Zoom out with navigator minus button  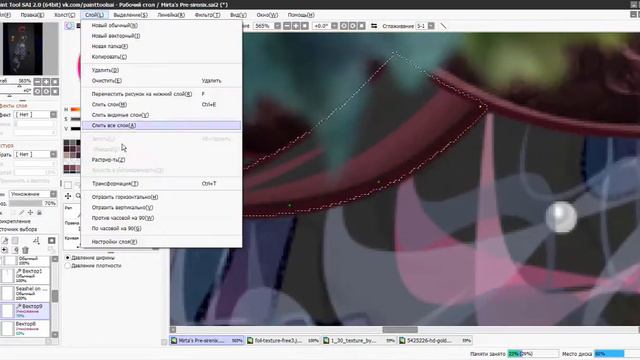click(x=37, y=82)
